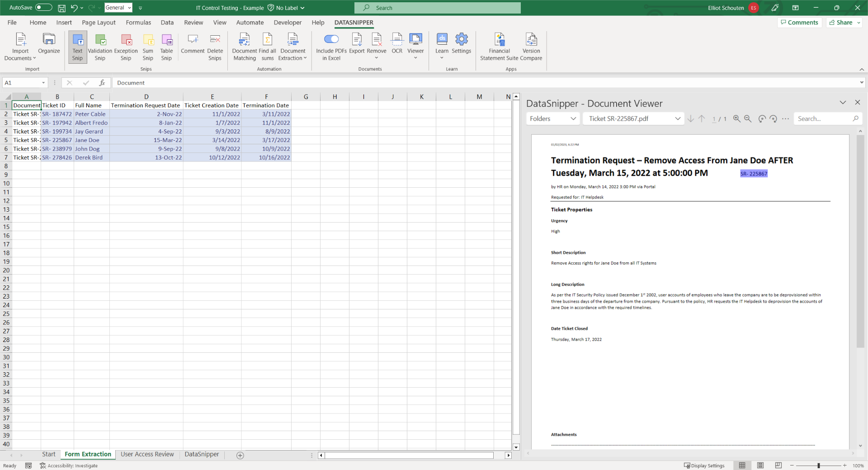Add a new sheet with plus button
This screenshot has width=868, height=470.
tap(241, 456)
